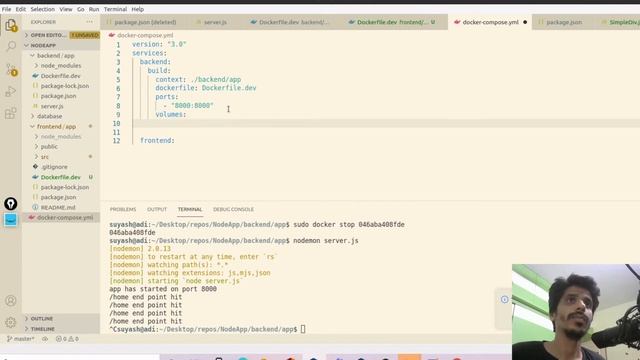
Task: Open the Help menu
Action: coord(138,9)
